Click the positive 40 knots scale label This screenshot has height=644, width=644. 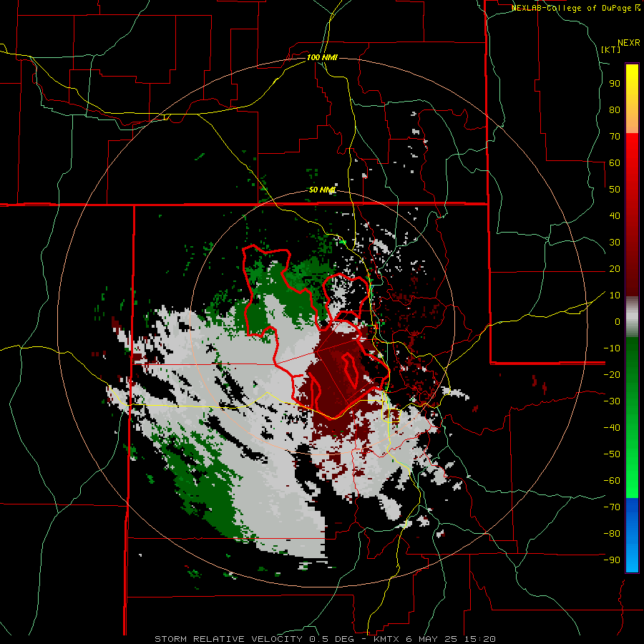[x=615, y=216]
